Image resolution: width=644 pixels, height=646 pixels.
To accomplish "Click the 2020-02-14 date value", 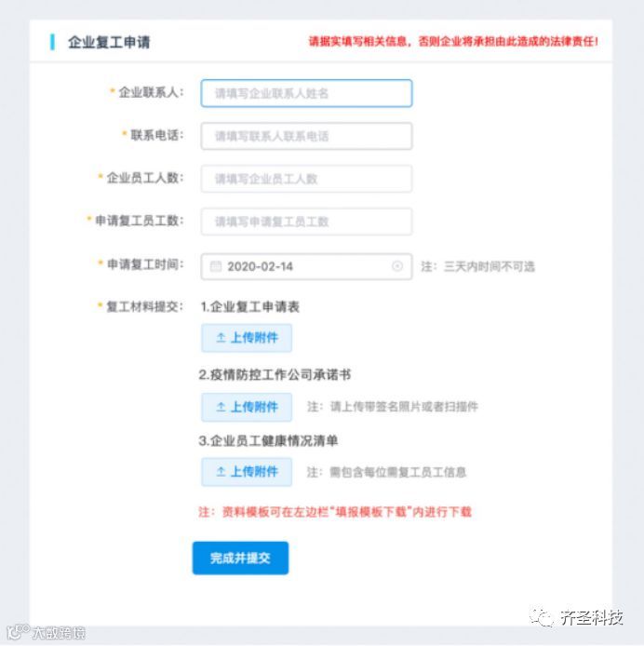I will pos(260,266).
